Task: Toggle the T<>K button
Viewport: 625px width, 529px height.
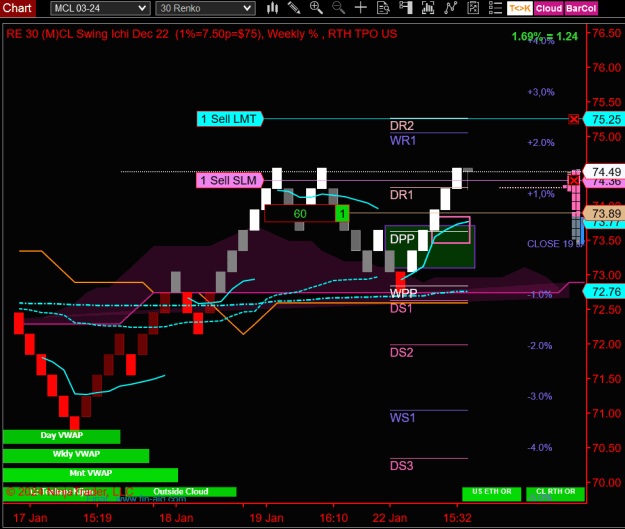Action: point(520,8)
